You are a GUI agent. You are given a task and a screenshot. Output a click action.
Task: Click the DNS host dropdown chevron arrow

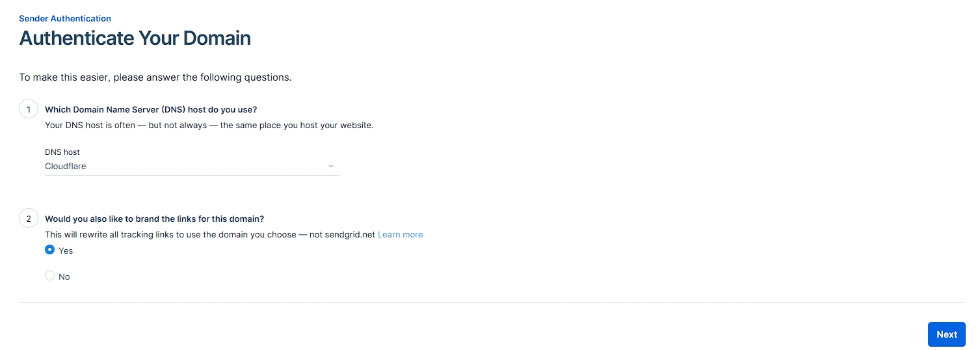[331, 167]
